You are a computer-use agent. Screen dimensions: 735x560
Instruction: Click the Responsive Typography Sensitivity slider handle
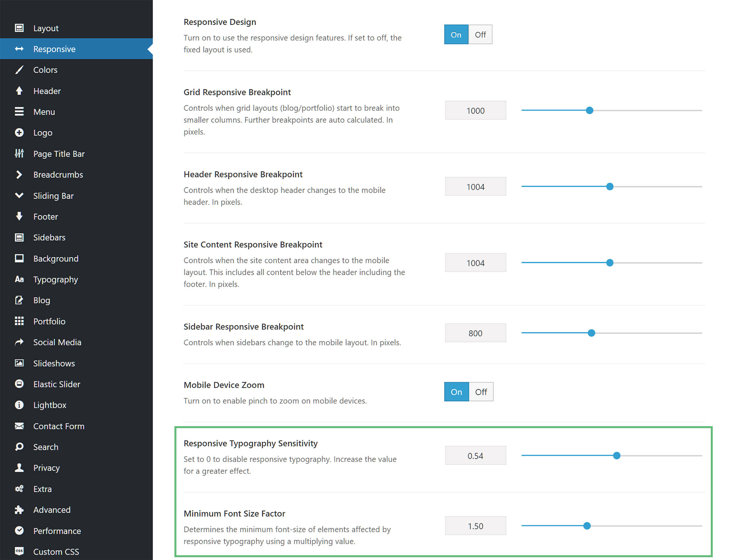pyautogui.click(x=617, y=456)
